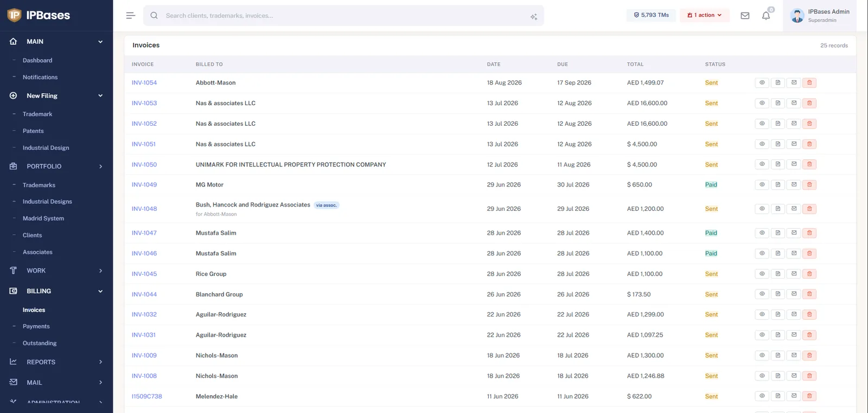Delete invoice INV-1054 with trash icon
This screenshot has height=413, width=868.
click(809, 83)
